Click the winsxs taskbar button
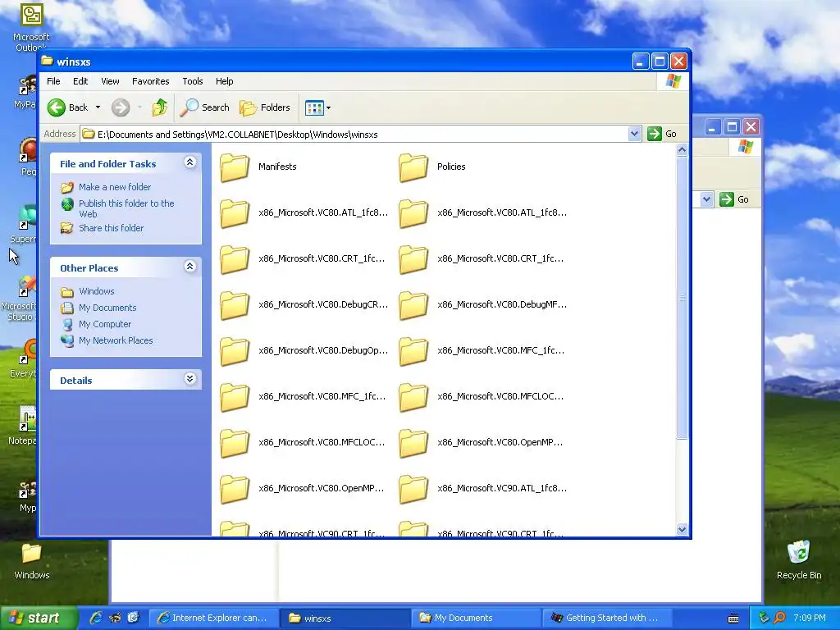 tap(345, 619)
